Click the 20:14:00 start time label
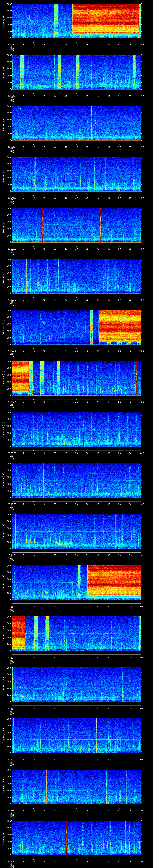 pos(12,708)
